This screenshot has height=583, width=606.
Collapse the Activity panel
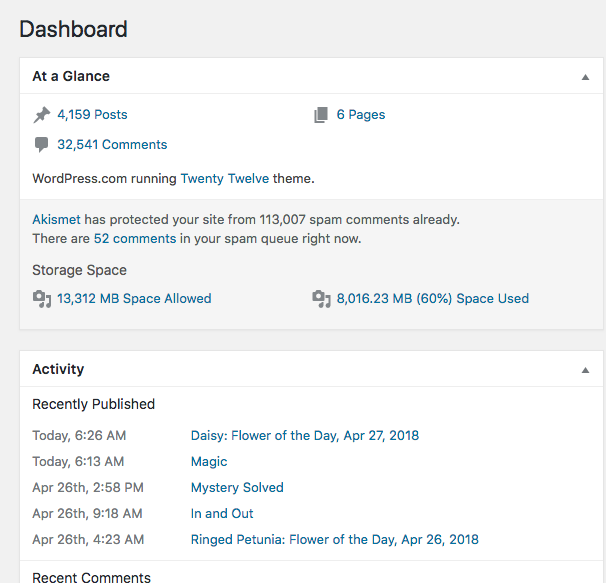pos(585,370)
